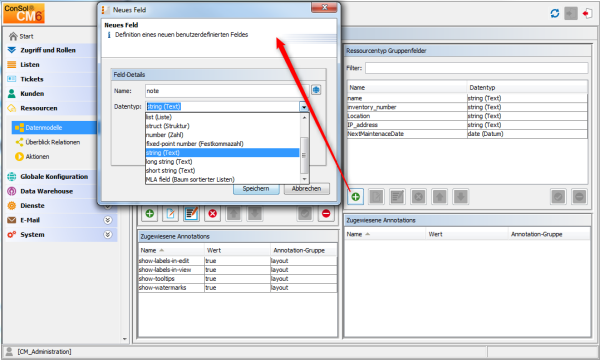Viewport: 600px width, 360px height.
Task: Click the Datentyp dropdown list scrollbar thumb
Action: [x=304, y=155]
